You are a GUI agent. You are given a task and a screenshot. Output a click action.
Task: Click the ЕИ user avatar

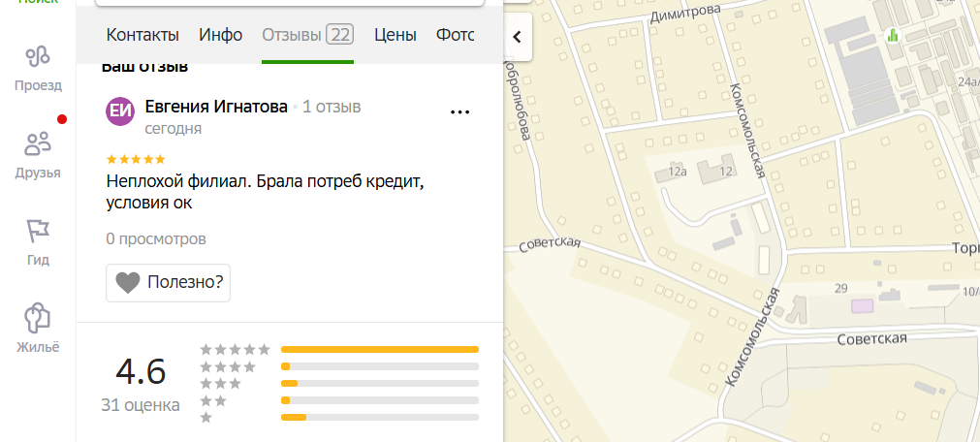(x=120, y=111)
